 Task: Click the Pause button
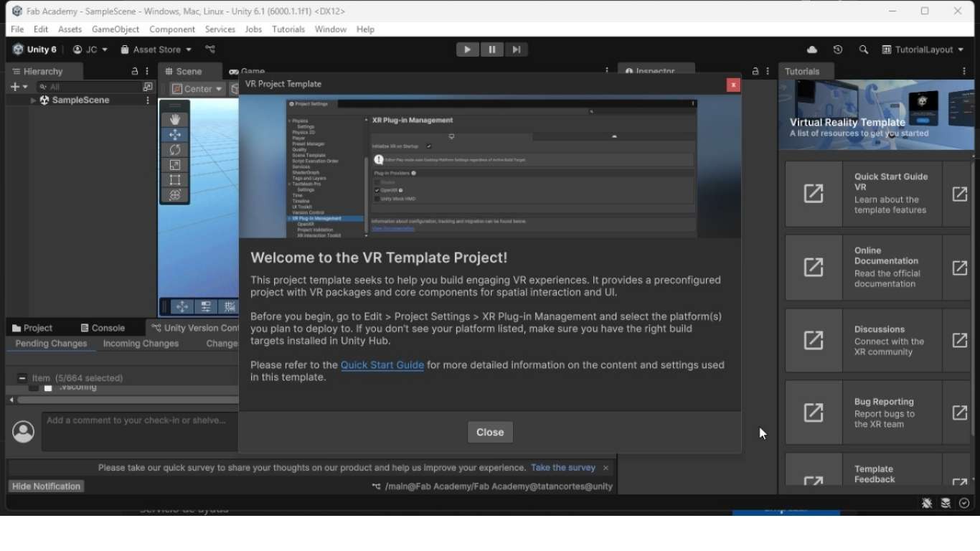click(492, 50)
